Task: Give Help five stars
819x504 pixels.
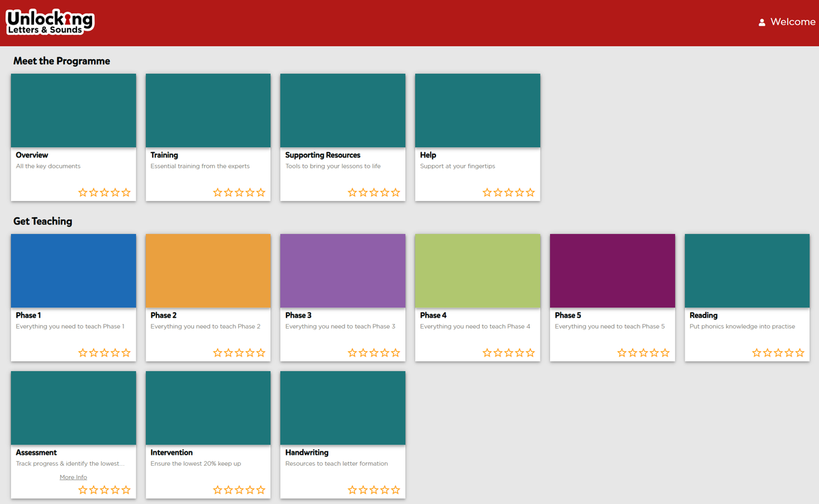Action: pos(530,193)
